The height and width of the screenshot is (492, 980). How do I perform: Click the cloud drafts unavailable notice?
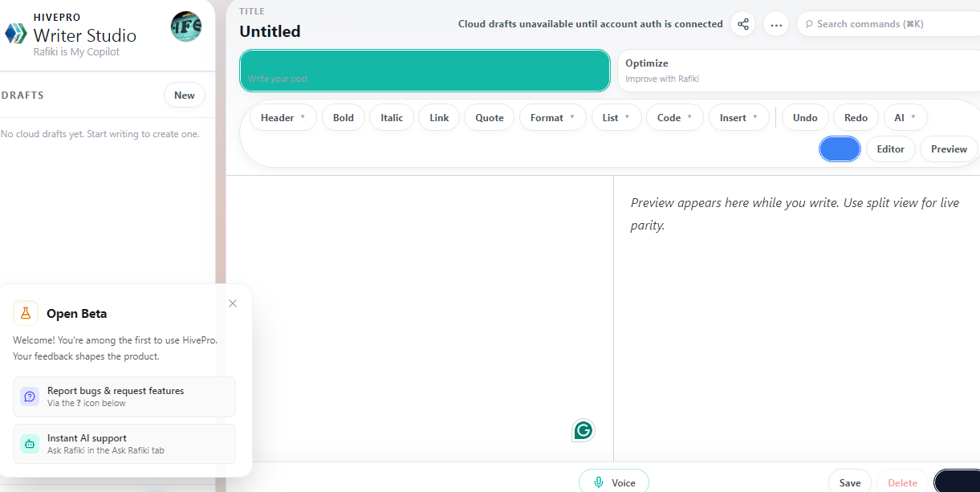coord(591,24)
